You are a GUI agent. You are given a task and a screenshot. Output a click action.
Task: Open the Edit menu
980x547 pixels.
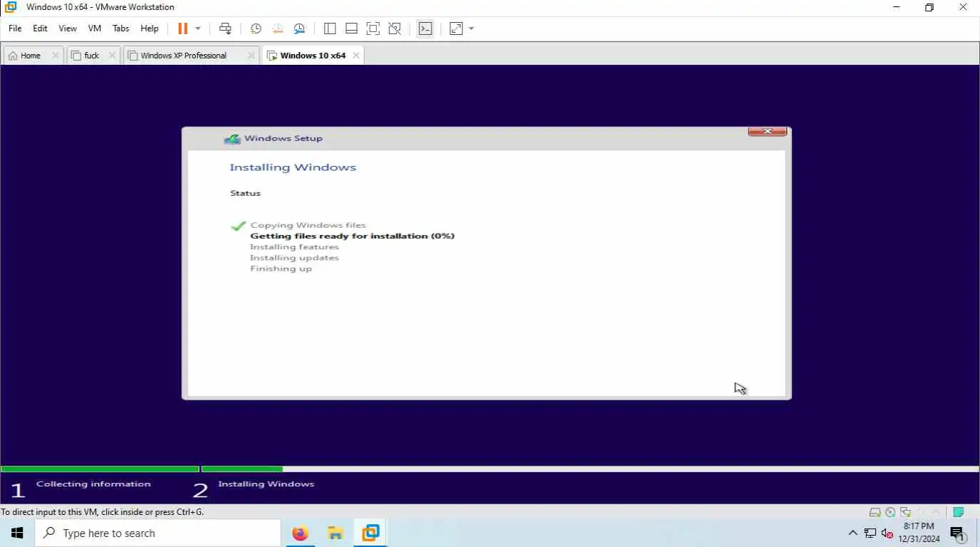click(x=40, y=28)
